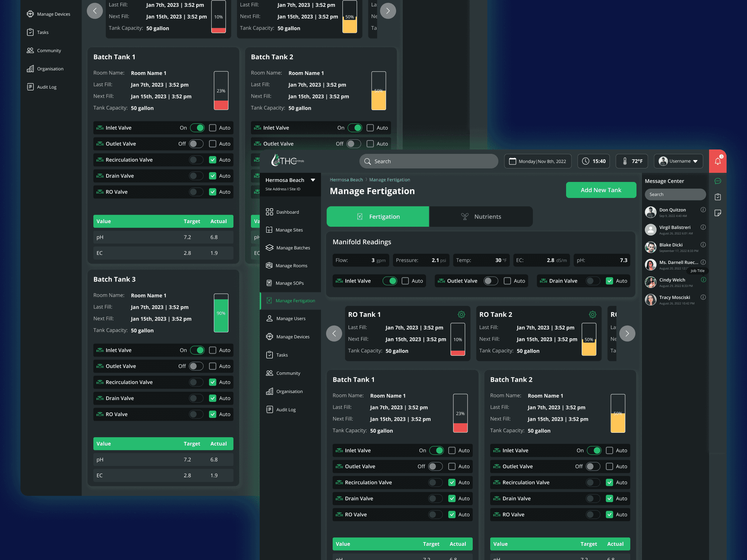
Task: Focus the top header Search field
Action: coord(429,161)
